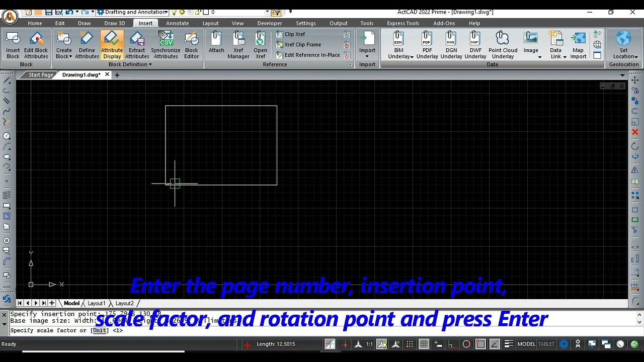Click the ActCAD application logo button
The image size is (644, 362).
pyautogui.click(x=10, y=16)
